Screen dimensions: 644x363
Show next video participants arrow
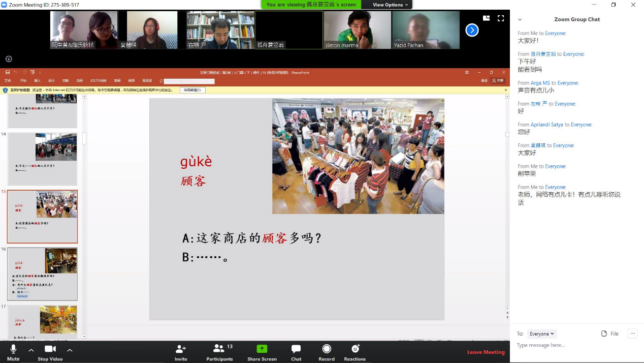472,31
